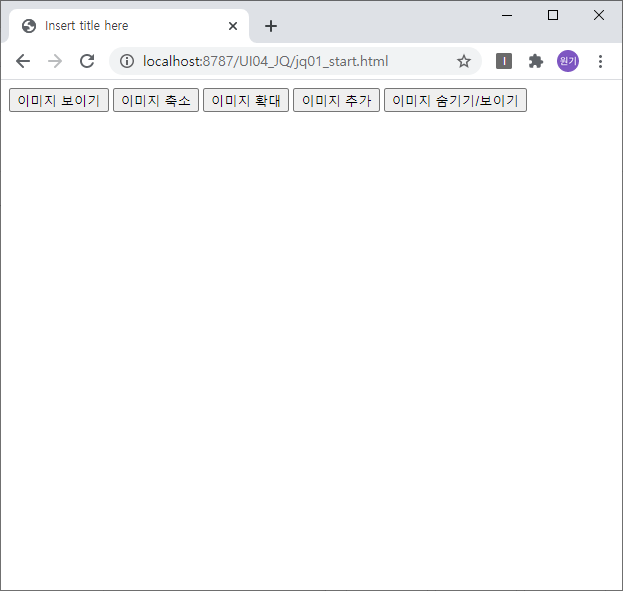Click the '이미지 축소' button
Image resolution: width=623 pixels, height=591 pixels.
coord(156,100)
